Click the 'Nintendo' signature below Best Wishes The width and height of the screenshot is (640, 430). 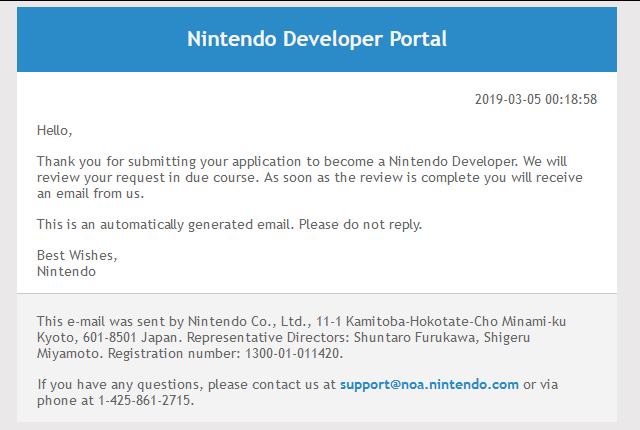click(x=66, y=271)
